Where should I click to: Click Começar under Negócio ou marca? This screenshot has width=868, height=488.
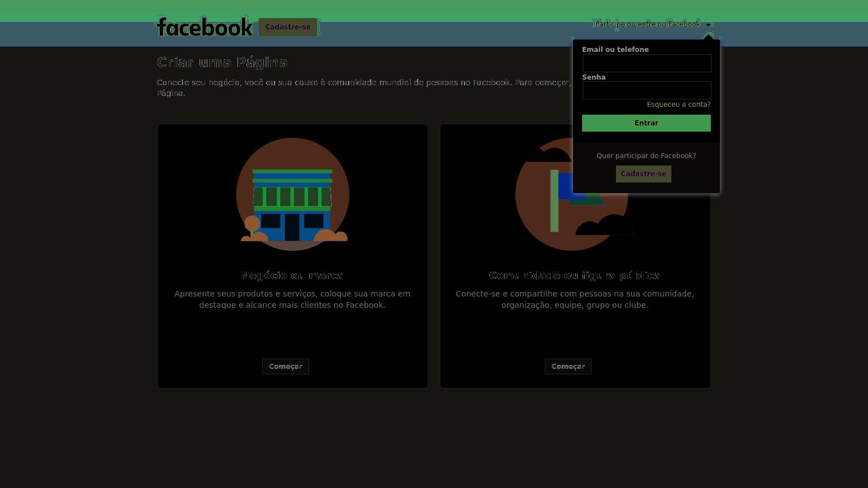point(285,367)
